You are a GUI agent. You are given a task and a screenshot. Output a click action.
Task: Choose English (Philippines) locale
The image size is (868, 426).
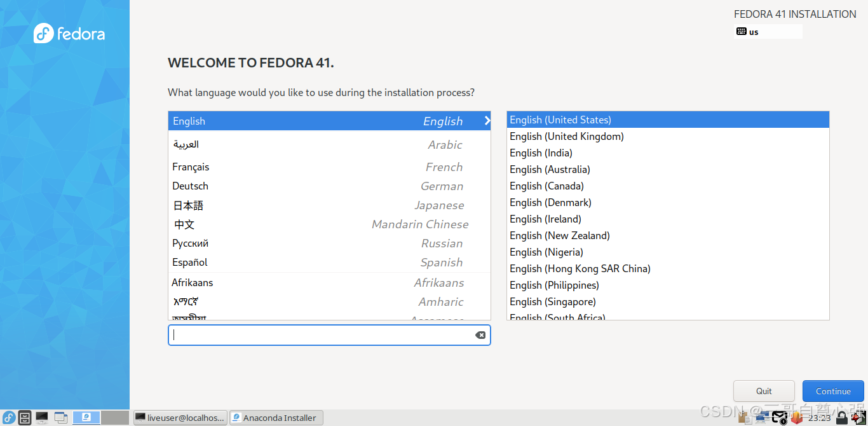[668, 285]
